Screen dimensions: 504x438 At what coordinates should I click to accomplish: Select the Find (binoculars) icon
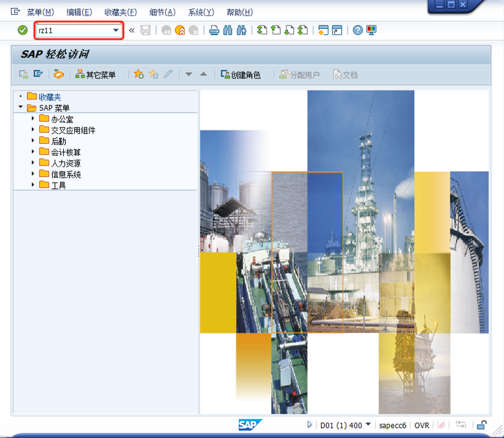[228, 30]
